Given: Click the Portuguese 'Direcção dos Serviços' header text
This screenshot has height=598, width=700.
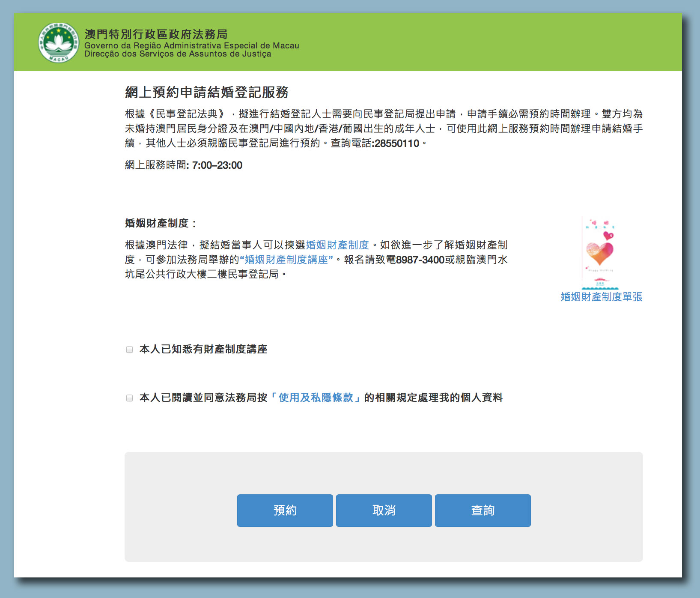Looking at the screenshot, I should (x=178, y=54).
